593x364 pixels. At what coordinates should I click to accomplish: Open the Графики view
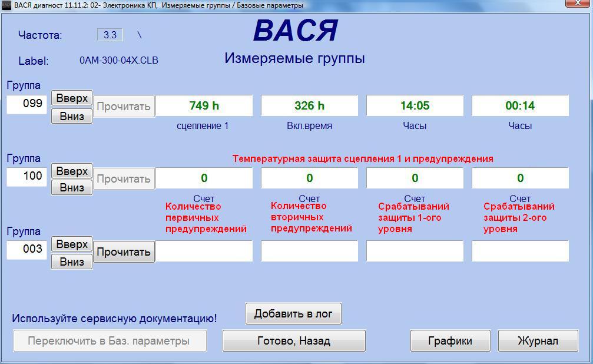[450, 341]
